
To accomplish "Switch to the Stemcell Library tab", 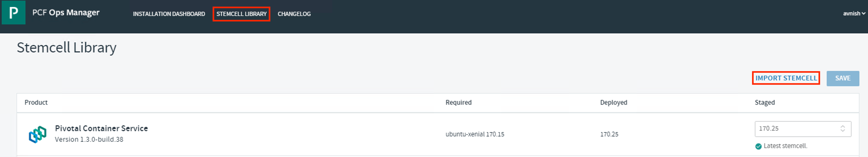I will tap(241, 14).
